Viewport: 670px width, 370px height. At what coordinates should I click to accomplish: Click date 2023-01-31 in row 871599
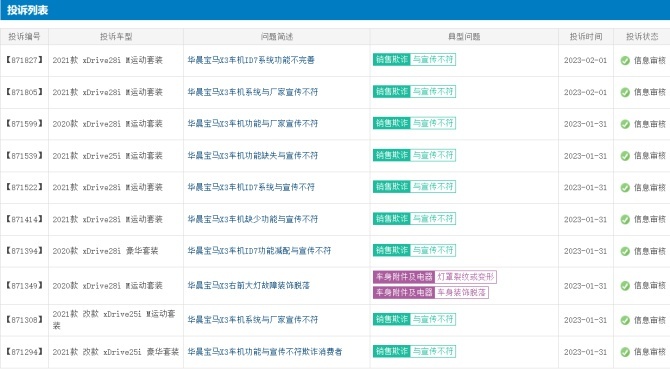coord(585,123)
